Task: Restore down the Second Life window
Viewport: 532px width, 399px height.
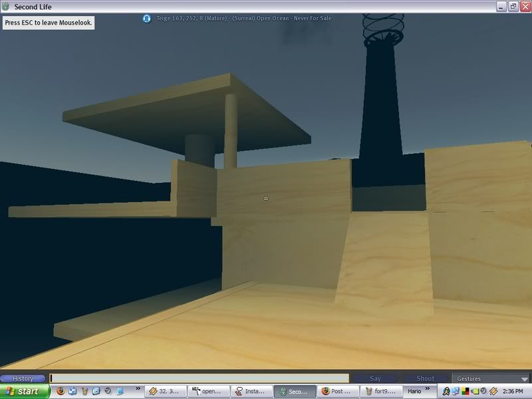Action: click(513, 6)
